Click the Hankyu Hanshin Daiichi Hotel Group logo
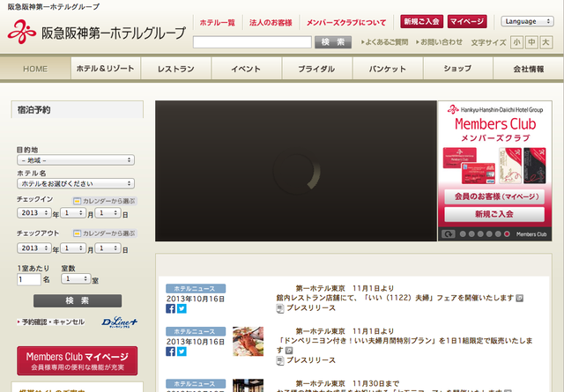Image resolution: width=564 pixels, height=392 pixels. tap(96, 33)
